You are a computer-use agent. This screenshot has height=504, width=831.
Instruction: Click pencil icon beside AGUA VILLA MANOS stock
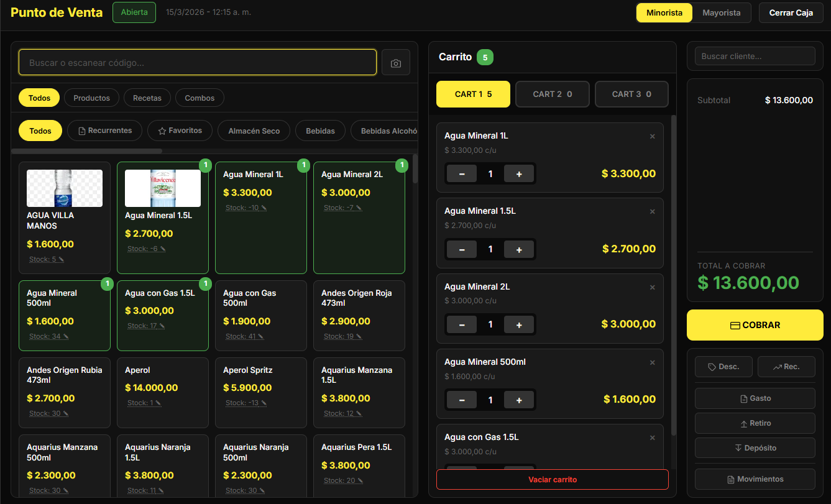point(61,260)
